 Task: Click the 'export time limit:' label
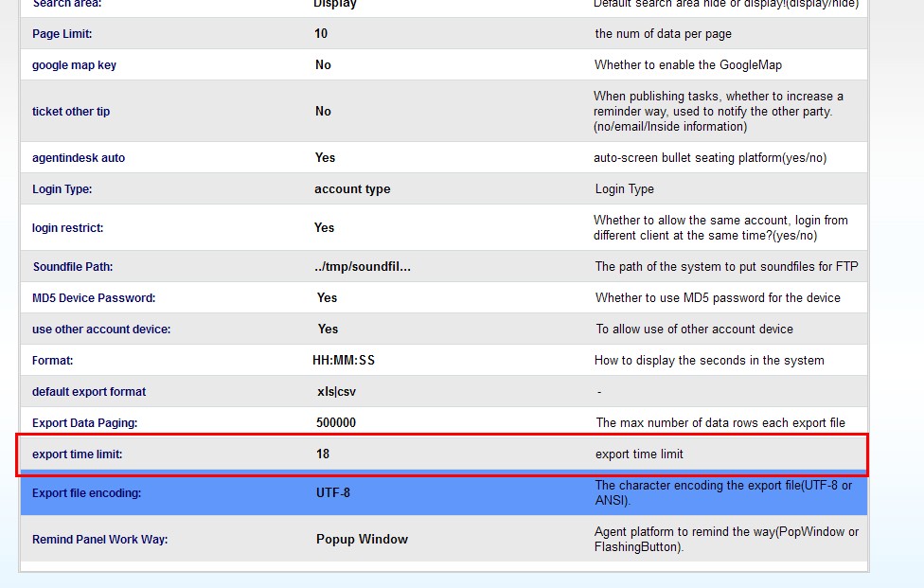click(78, 454)
